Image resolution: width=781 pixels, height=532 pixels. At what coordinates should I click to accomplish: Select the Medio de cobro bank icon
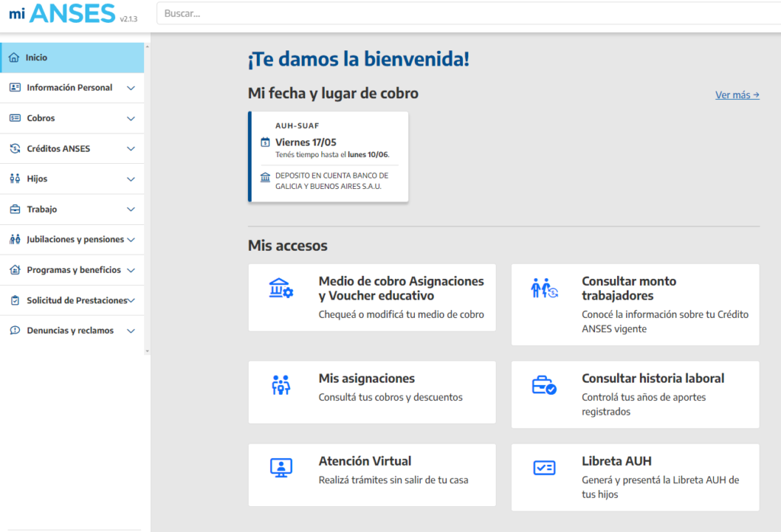pyautogui.click(x=281, y=288)
